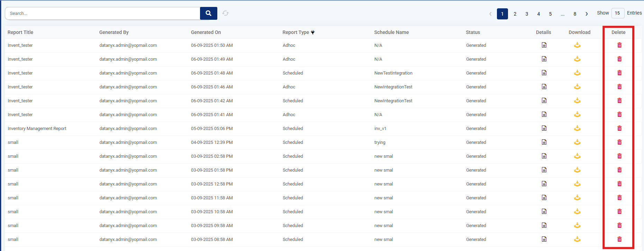View details of the NewTestIntegration report
Screen dimensions: 644x251
(x=544, y=73)
